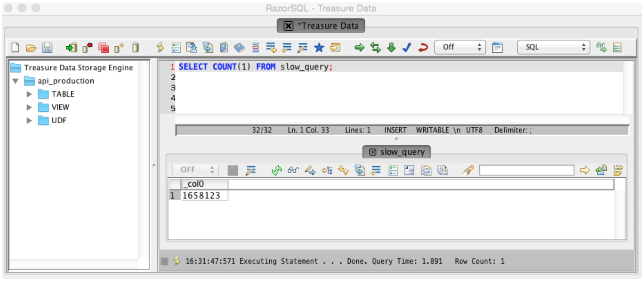Open a file with the folder icon
Image resolution: width=644 pixels, height=282 pixels.
click(31, 48)
